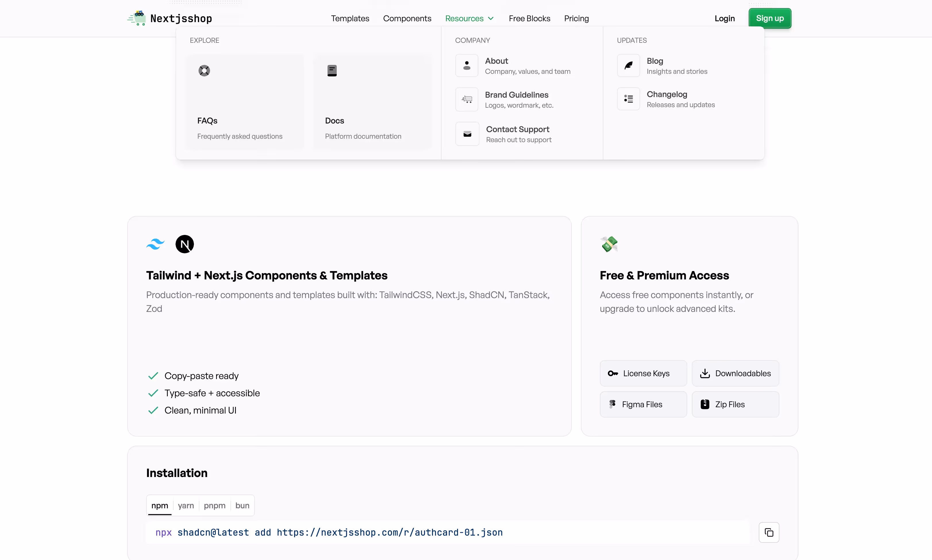This screenshot has width=932, height=560.
Task: Click the Contact Support envelope icon
Action: pos(467,134)
